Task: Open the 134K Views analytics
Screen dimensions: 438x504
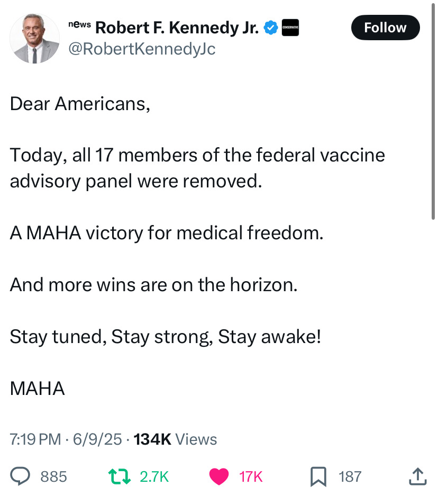Action: click(x=175, y=439)
